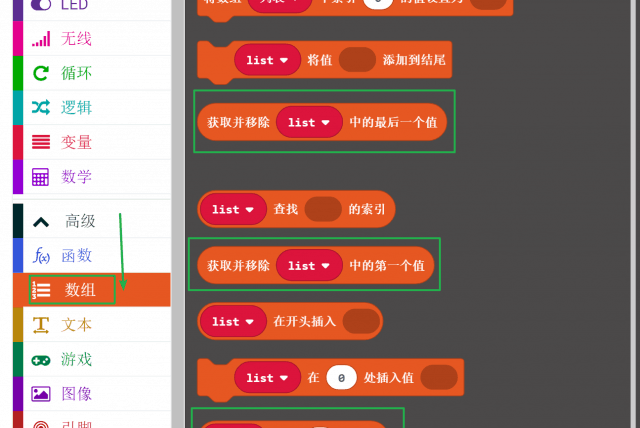Click the 0 index field in 处插入值 block

341,378
